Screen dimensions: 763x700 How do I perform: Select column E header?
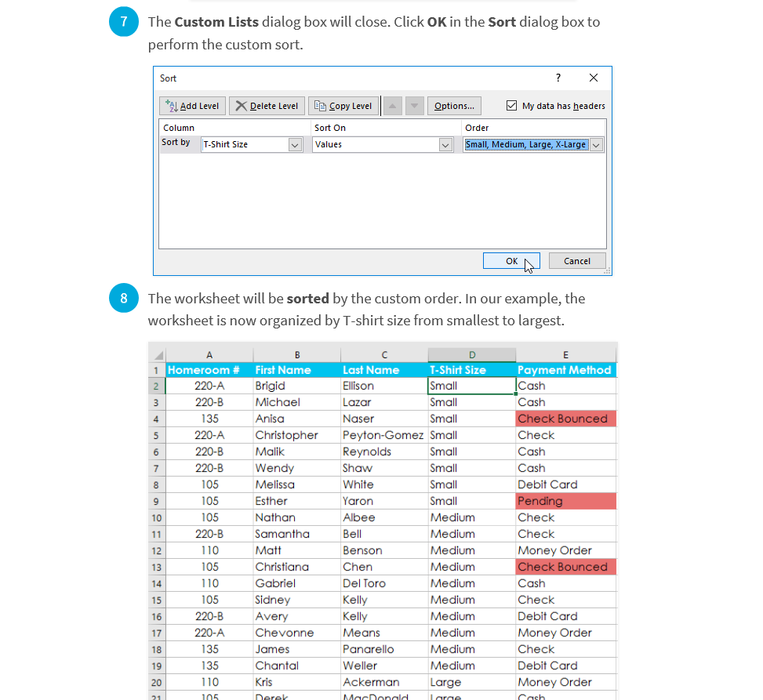point(566,354)
